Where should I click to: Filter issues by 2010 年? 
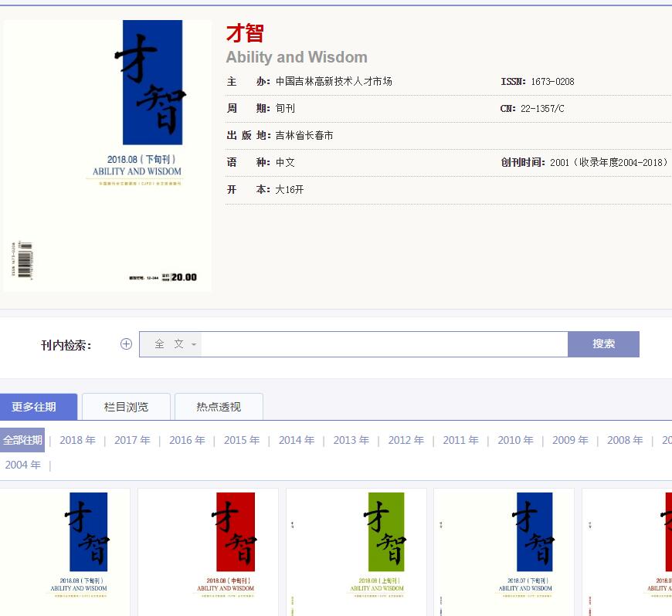515,440
